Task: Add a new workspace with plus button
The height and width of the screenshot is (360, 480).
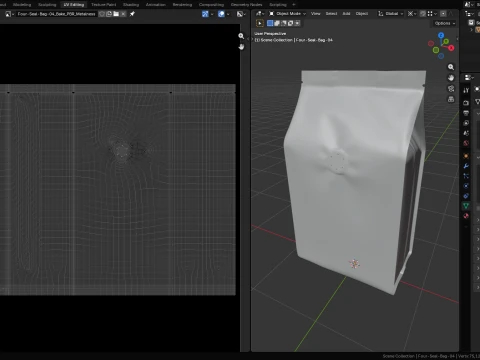Action: point(294,5)
